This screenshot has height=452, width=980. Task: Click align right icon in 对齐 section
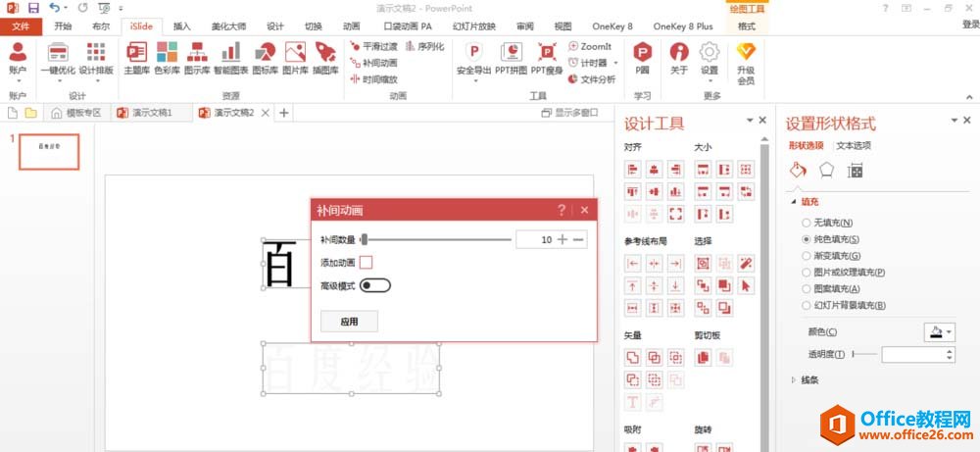click(675, 169)
